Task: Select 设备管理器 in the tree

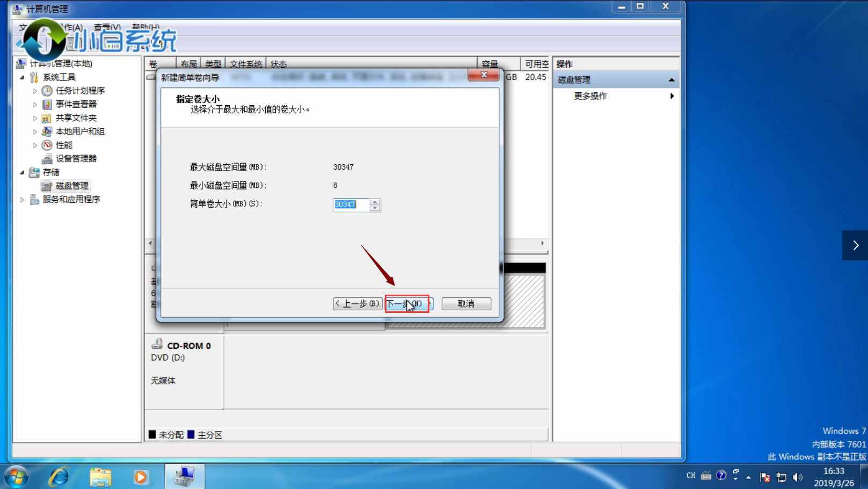Action: coord(76,158)
